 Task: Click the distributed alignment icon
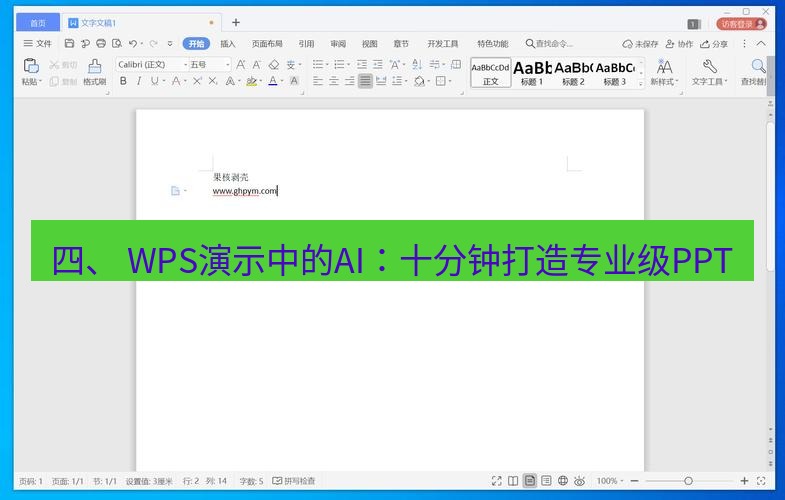pos(381,81)
